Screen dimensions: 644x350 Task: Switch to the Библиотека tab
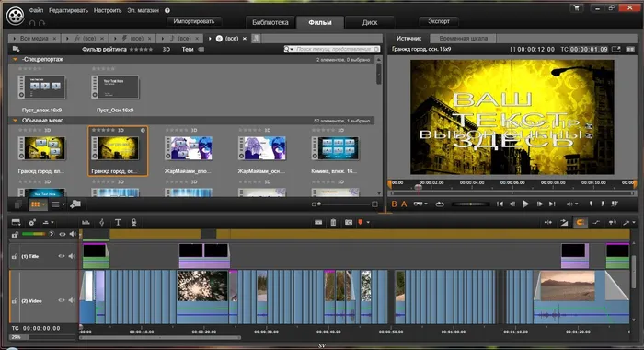(x=270, y=22)
